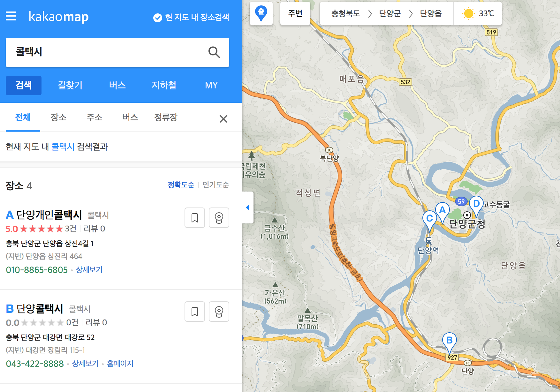Viewport: 560px width, 392px height.
Task: Toggle search within current map checkbox
Action: point(157,18)
